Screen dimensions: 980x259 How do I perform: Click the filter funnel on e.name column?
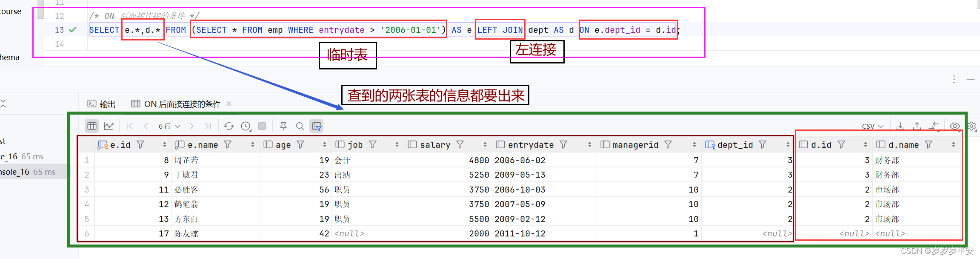coord(228,145)
